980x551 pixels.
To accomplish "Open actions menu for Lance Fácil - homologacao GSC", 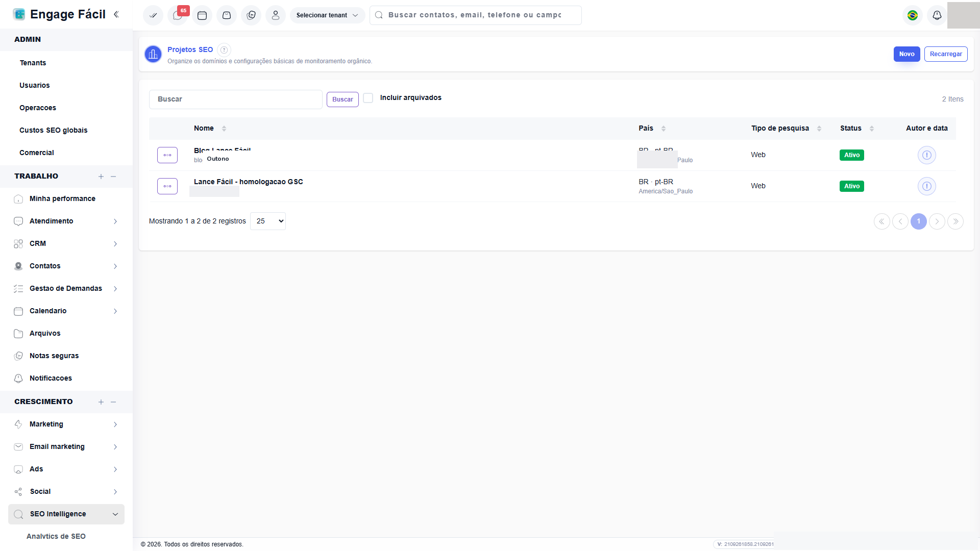I will pyautogui.click(x=167, y=186).
